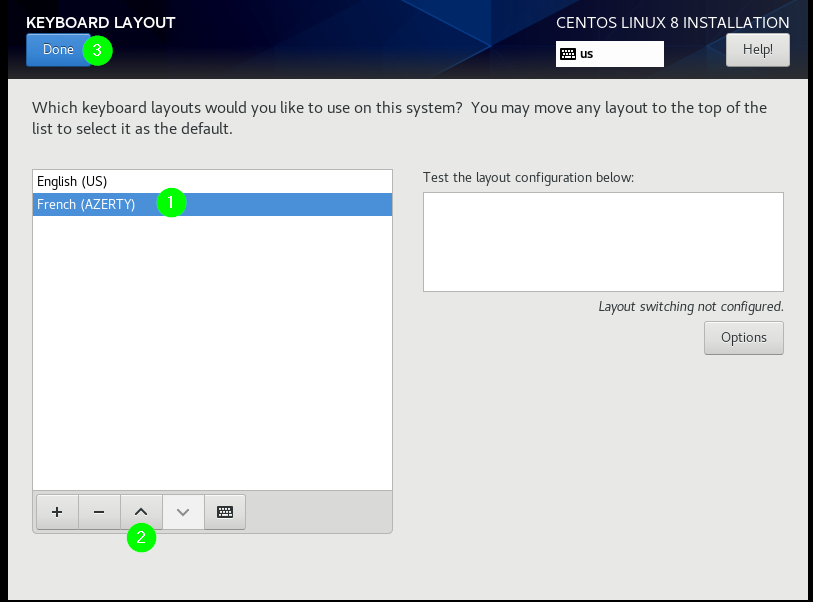Image resolution: width=813 pixels, height=602 pixels.
Task: Click the CENTOS LINUX 8 INSTALLATION title
Action: coord(672,22)
